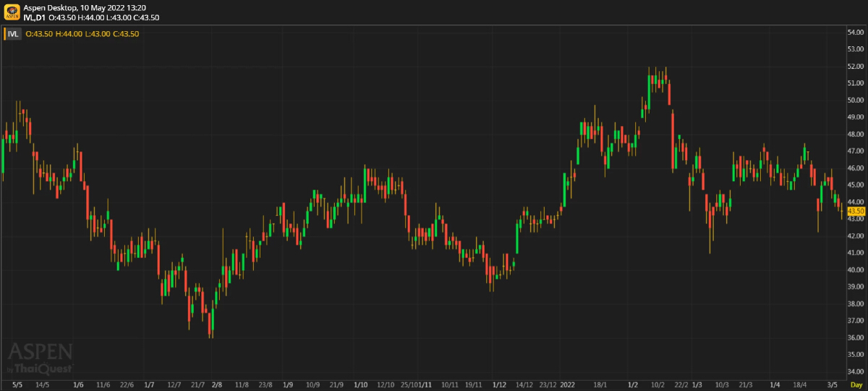The image size is (868, 391).
Task: Click the 1/6 date axis label
Action: tap(79, 384)
